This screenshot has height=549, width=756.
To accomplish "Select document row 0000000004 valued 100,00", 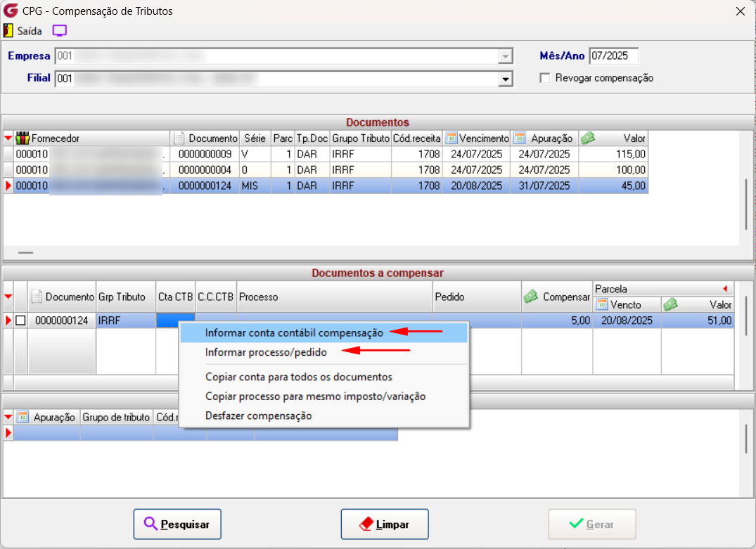I will pos(331,170).
